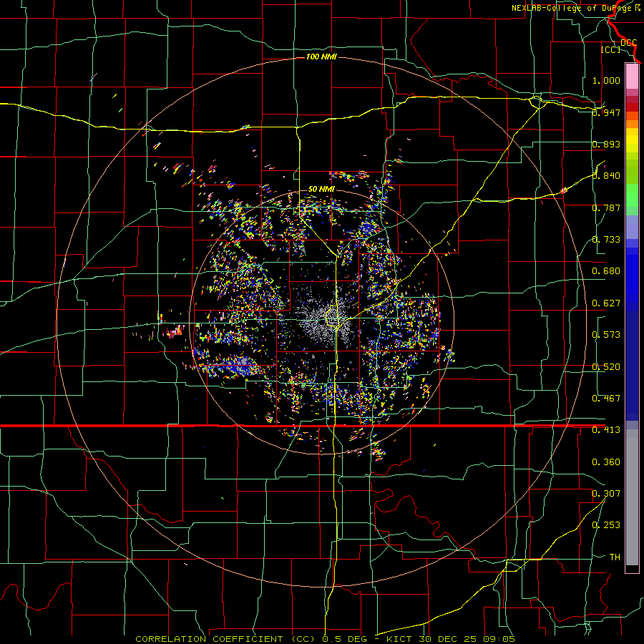This screenshot has height=644, width=644.
Task: Click the 0.680 scale value
Action: click(606, 271)
